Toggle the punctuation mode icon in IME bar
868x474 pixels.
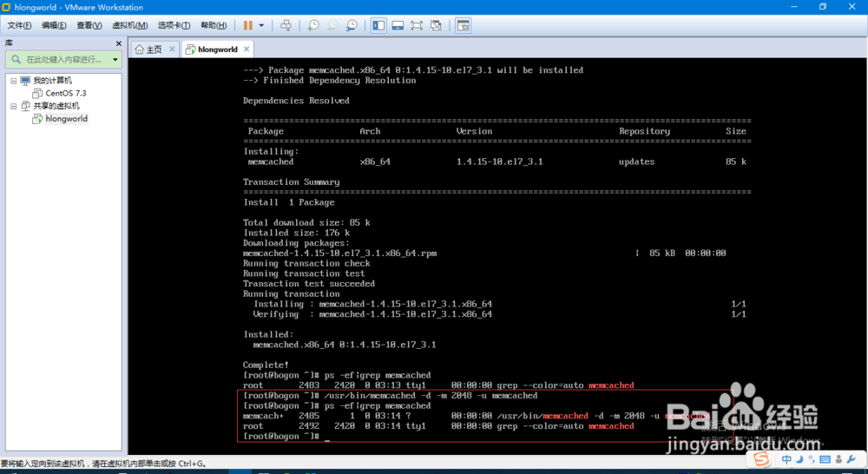coord(812,459)
